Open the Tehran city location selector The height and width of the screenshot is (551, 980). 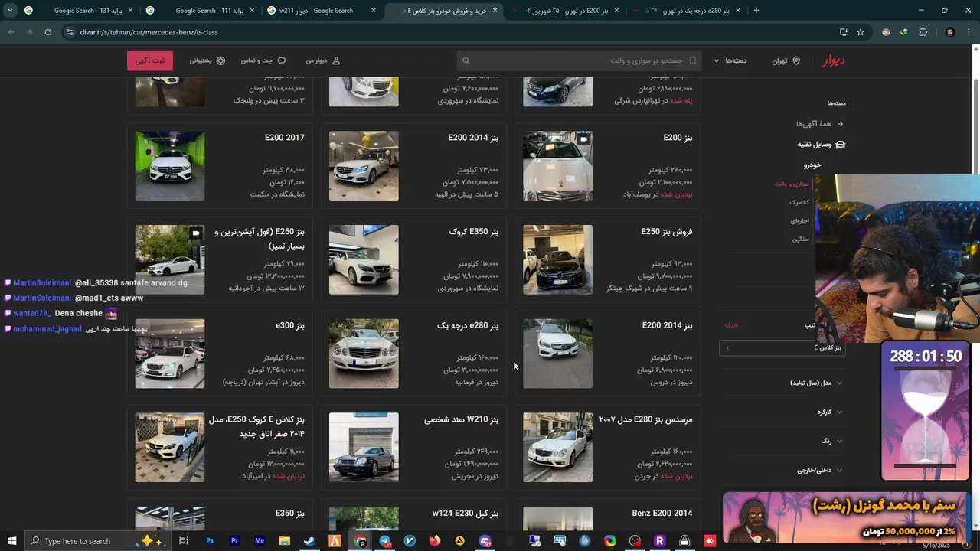[x=786, y=60]
